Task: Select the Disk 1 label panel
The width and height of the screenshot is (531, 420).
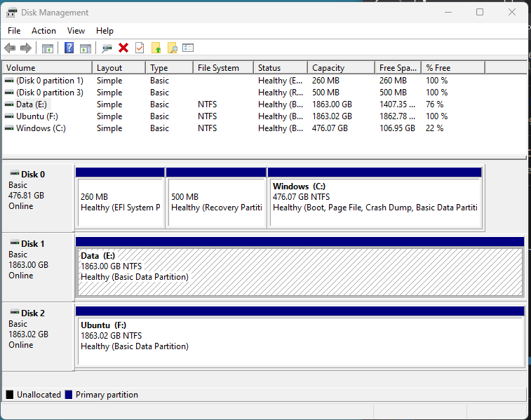Action: click(x=38, y=267)
